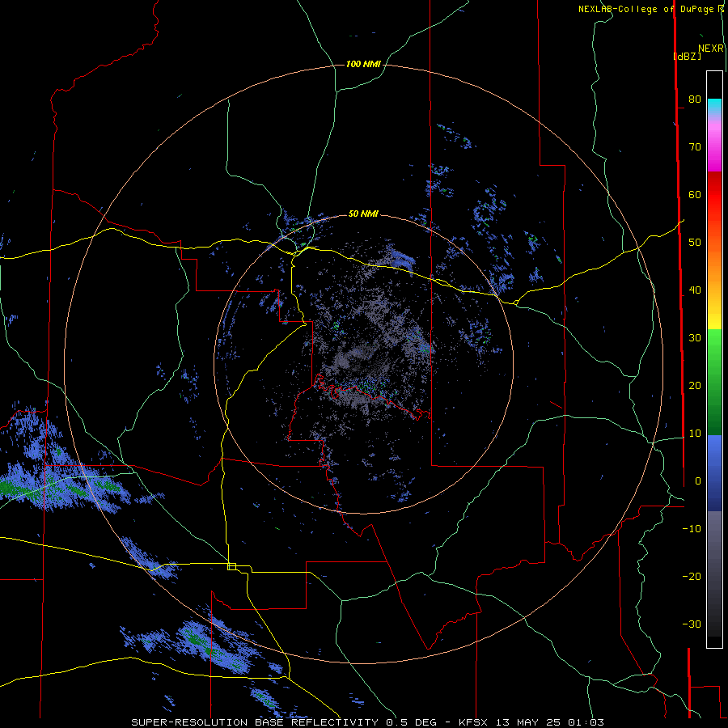Click SUPER-RESOLUTION BASE REFLECTIVITY in the caption
728x728 pixels.
coord(255,722)
